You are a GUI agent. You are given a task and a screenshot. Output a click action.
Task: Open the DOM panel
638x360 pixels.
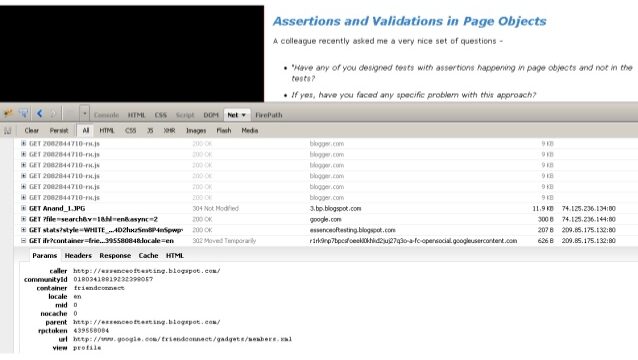[x=211, y=115]
